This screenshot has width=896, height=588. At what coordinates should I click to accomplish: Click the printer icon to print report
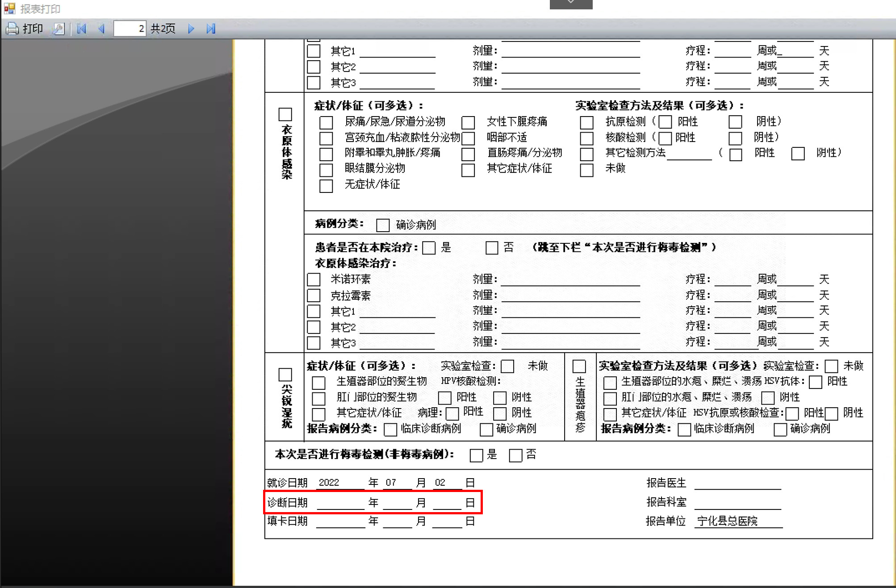point(12,29)
